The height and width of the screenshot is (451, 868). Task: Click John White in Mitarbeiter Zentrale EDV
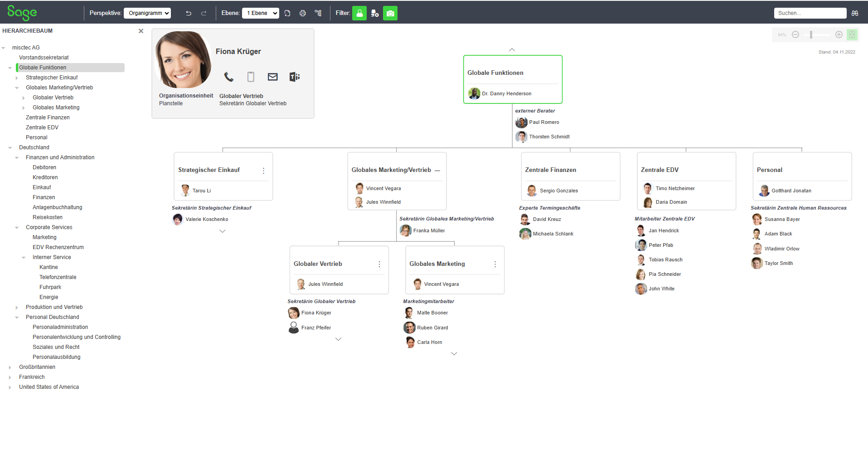tap(661, 289)
